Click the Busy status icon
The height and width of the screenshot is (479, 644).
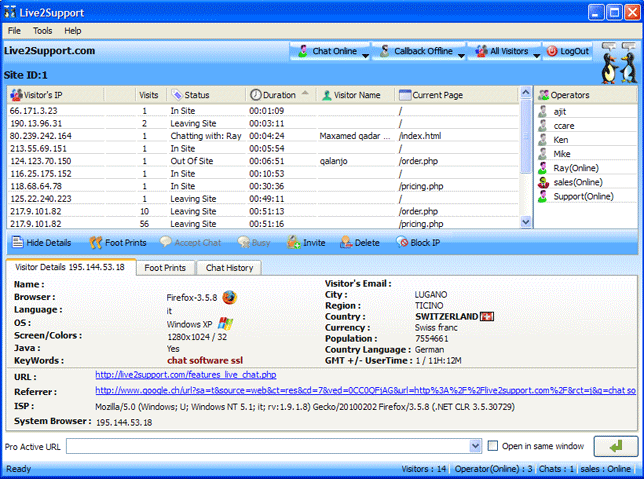244,242
